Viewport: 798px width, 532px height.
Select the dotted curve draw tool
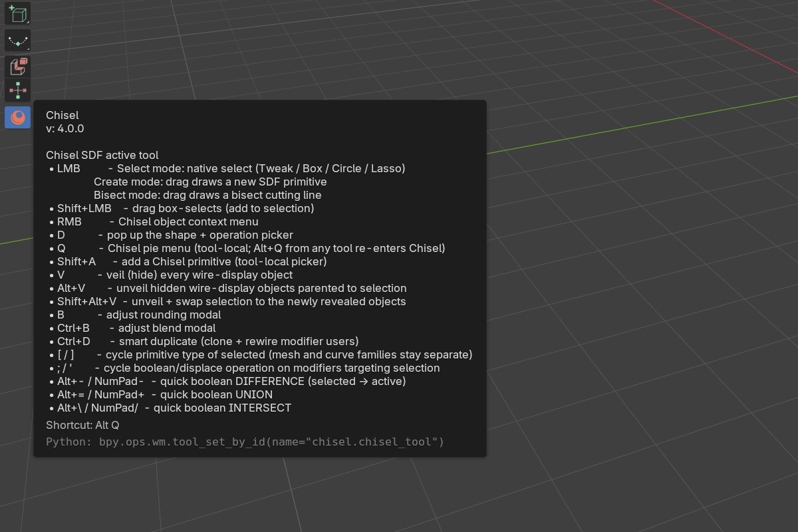tap(17, 41)
